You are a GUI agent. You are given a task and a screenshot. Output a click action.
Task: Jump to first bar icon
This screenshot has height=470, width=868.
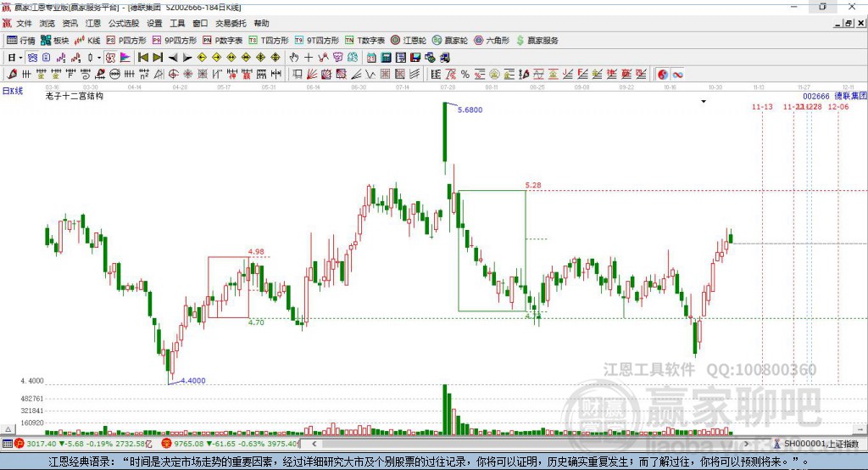pyautogui.click(x=143, y=57)
